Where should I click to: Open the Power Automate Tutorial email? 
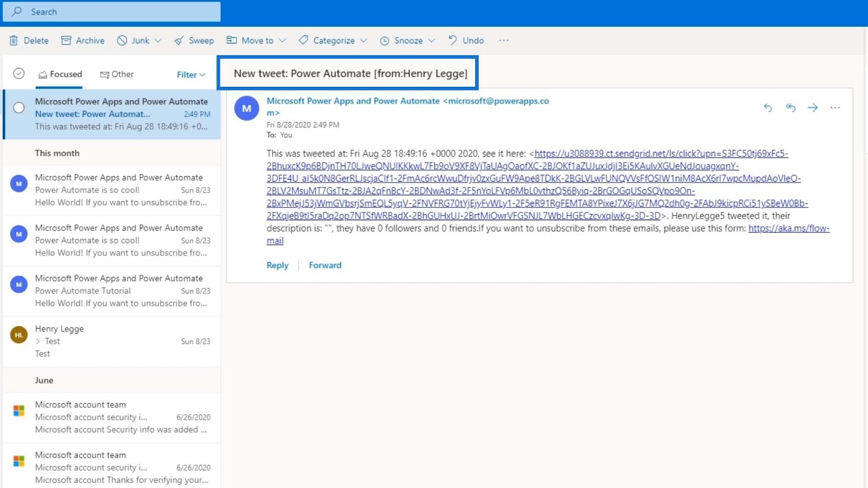pos(112,291)
